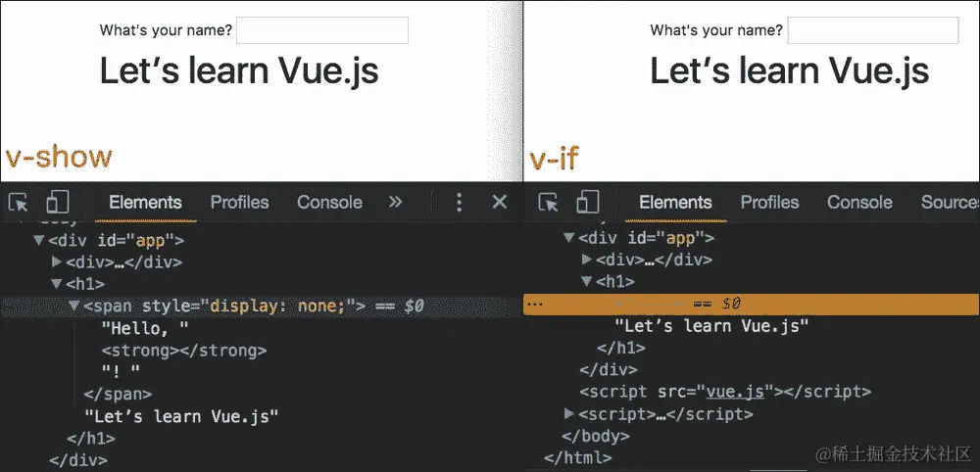Select closing h1 tag in v-show tree
This screenshot has width=980, height=472.
pos(91,439)
